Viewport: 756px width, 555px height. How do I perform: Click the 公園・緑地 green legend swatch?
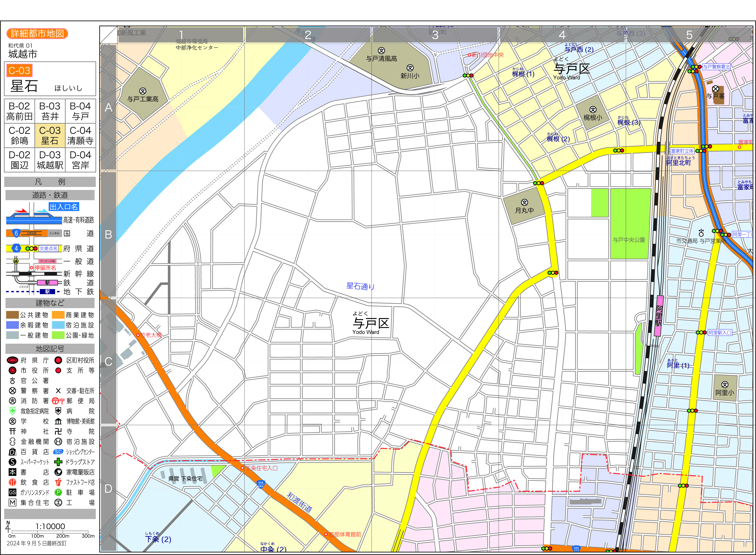coord(58,335)
